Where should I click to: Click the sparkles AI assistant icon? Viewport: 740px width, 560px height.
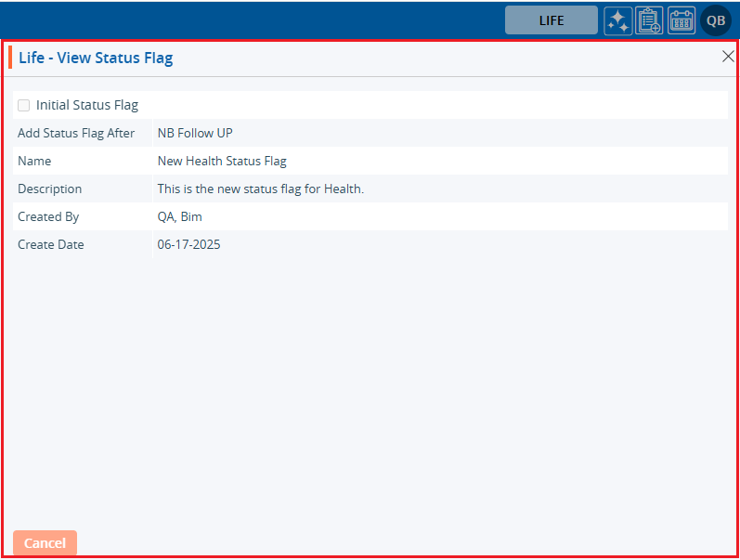tap(617, 20)
